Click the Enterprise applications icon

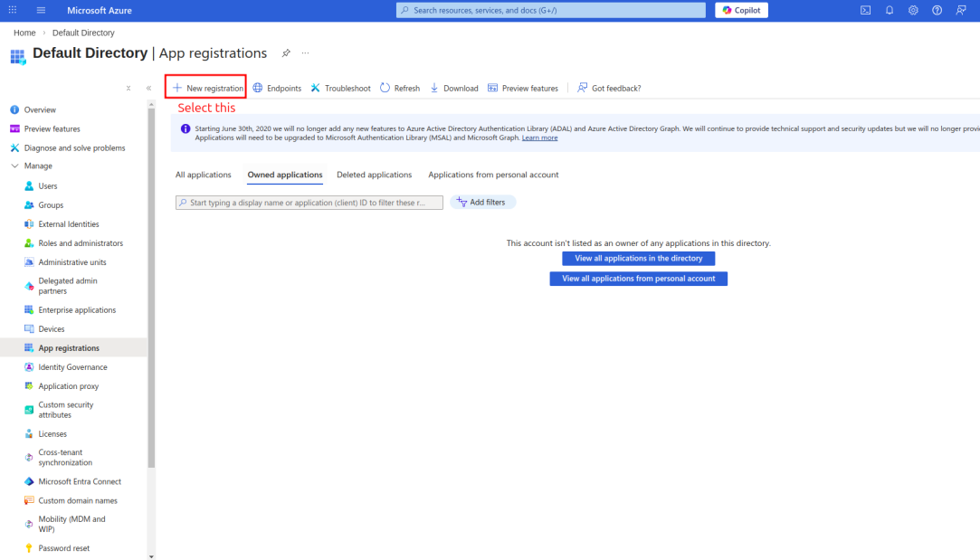point(29,309)
